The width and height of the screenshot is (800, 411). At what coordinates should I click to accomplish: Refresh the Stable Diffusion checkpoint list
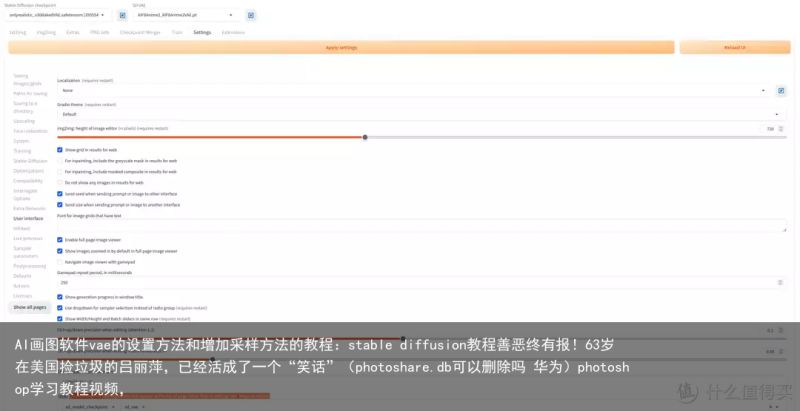coord(122,15)
